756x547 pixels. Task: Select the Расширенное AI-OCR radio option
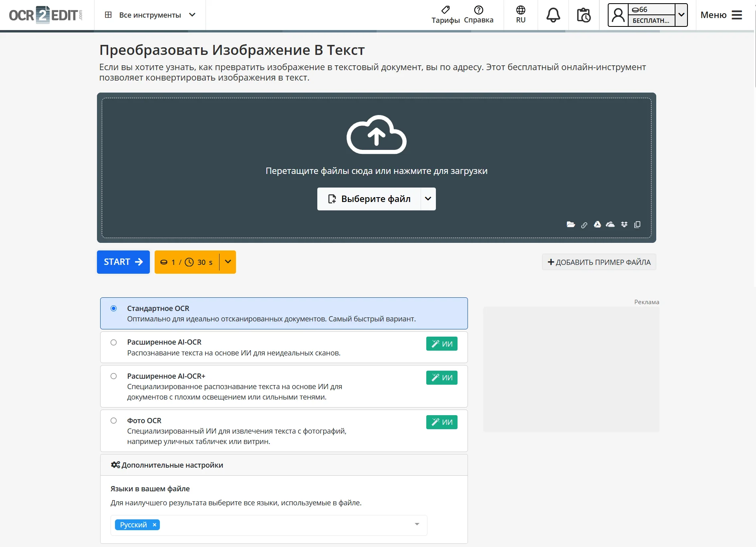(114, 343)
